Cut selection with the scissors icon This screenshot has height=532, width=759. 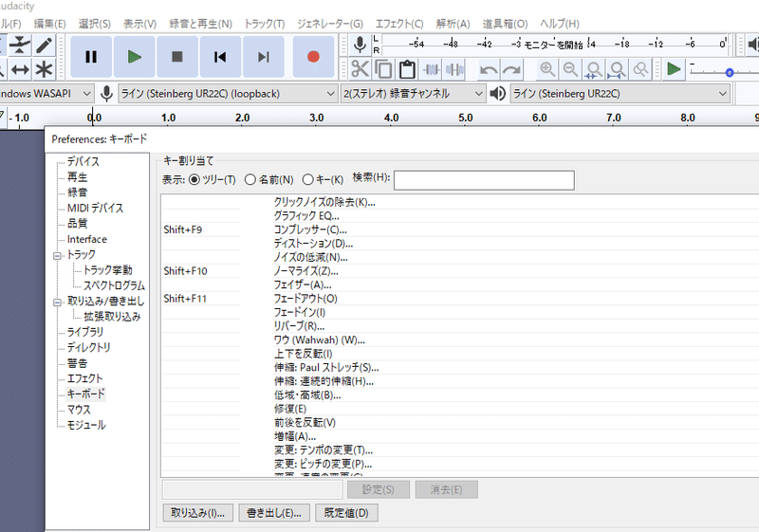point(360,69)
